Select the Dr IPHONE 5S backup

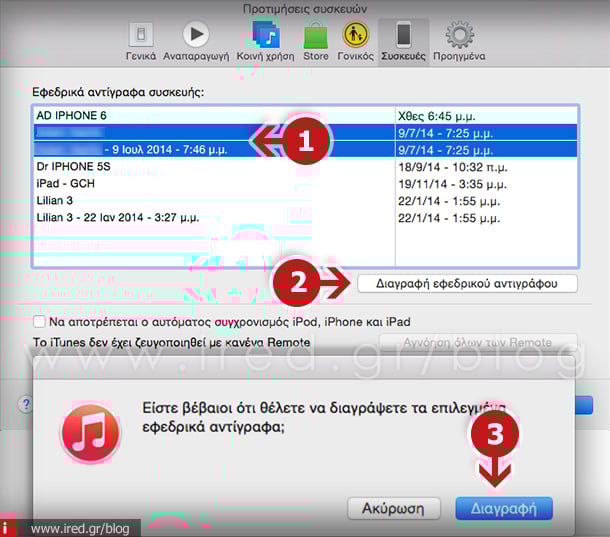(305, 167)
